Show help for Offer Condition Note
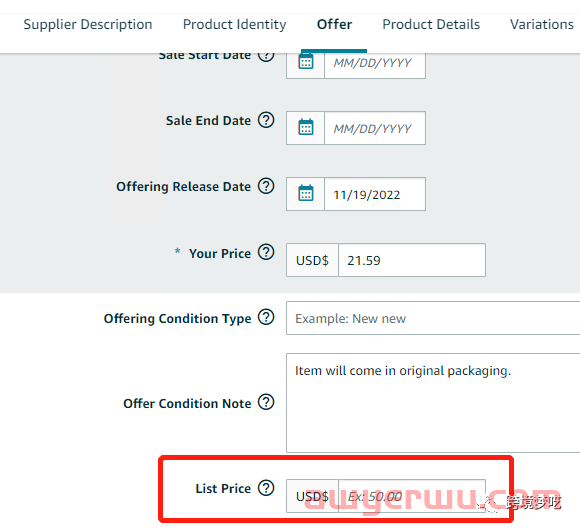Image resolution: width=580 pixels, height=529 pixels. (266, 402)
